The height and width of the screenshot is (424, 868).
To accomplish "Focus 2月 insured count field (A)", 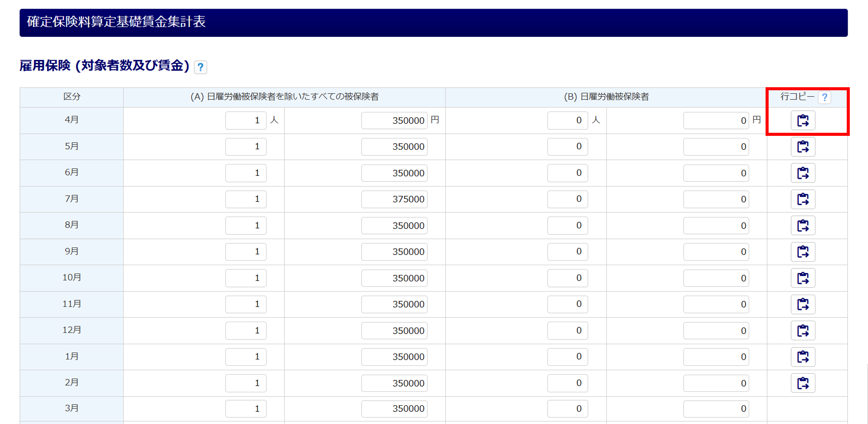I will (x=246, y=383).
